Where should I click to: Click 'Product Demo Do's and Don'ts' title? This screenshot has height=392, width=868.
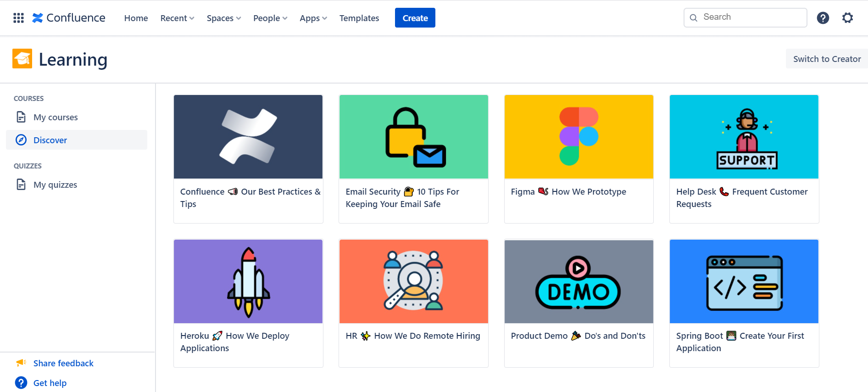pyautogui.click(x=578, y=336)
